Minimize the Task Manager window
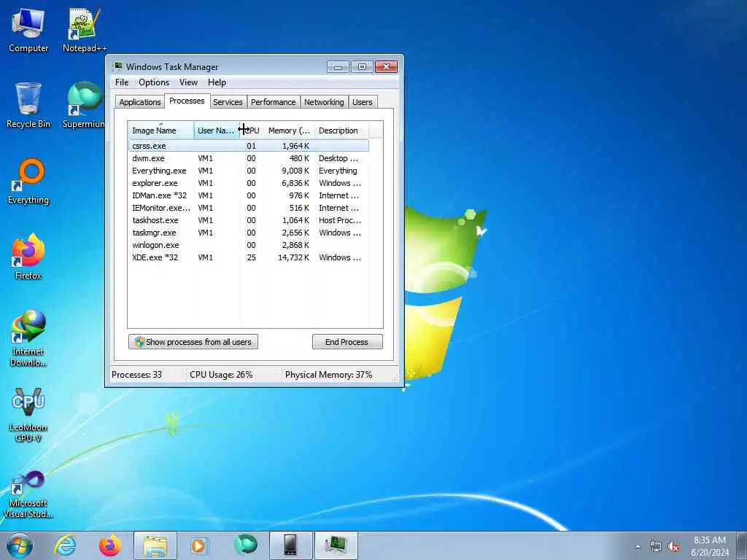747x560 pixels. tap(338, 66)
